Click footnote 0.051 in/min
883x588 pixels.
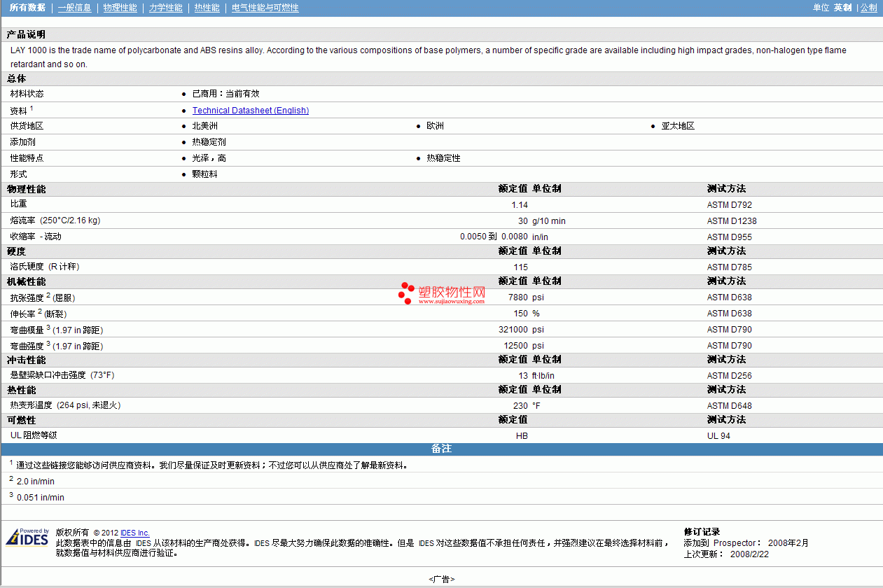40,498
